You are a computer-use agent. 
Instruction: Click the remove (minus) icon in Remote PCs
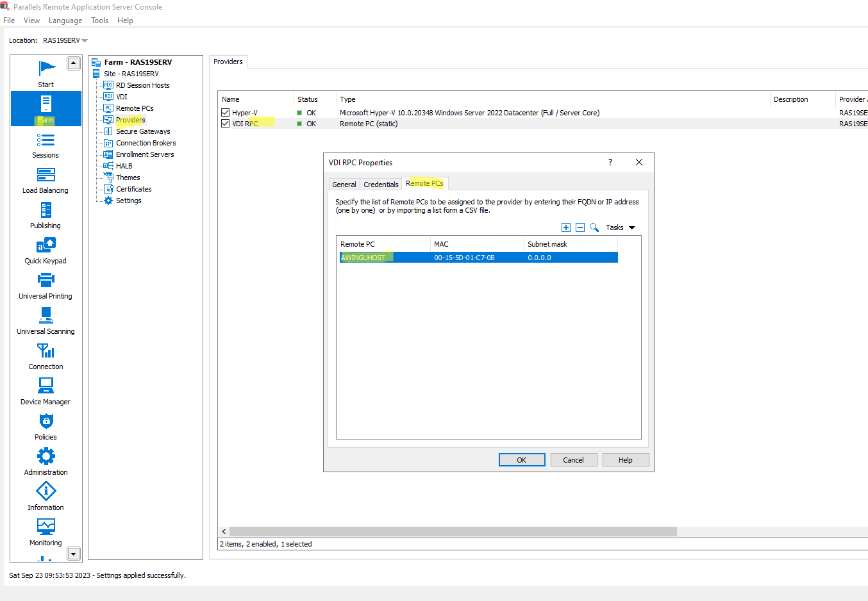(x=580, y=227)
